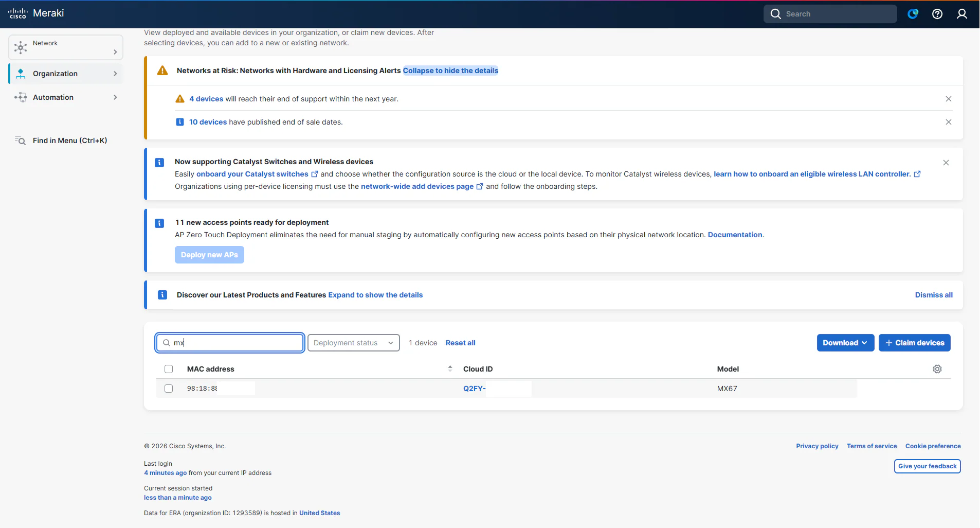Focus the top Search field
Viewport: 980px width, 528px height.
(x=830, y=14)
